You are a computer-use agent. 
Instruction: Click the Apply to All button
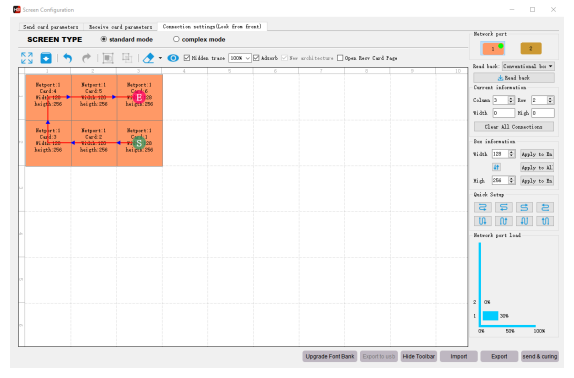point(537,167)
